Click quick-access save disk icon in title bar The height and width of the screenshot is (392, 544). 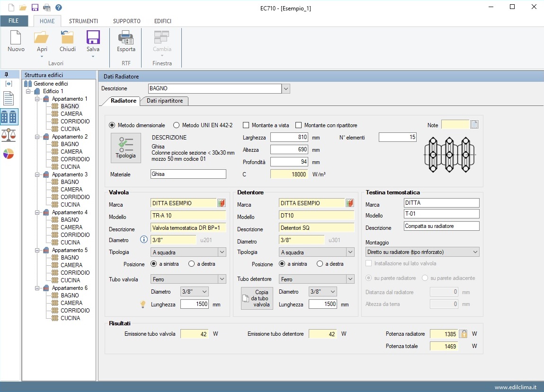pyautogui.click(x=35, y=7)
